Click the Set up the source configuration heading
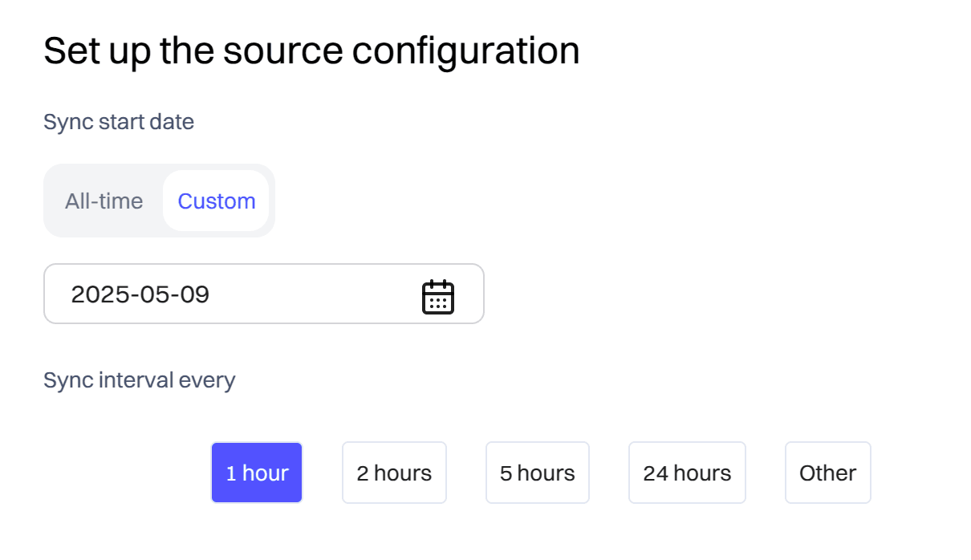Viewport: 971px width, 560px height. 311,51
